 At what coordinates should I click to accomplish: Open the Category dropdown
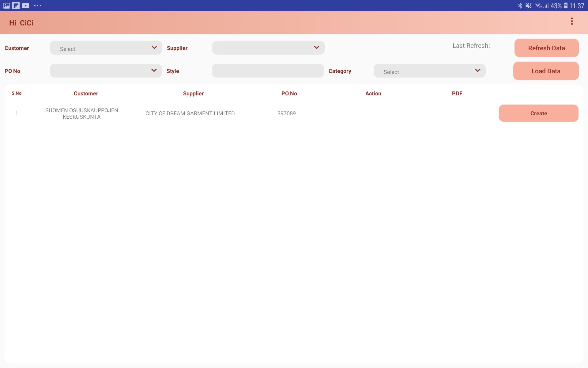[430, 71]
